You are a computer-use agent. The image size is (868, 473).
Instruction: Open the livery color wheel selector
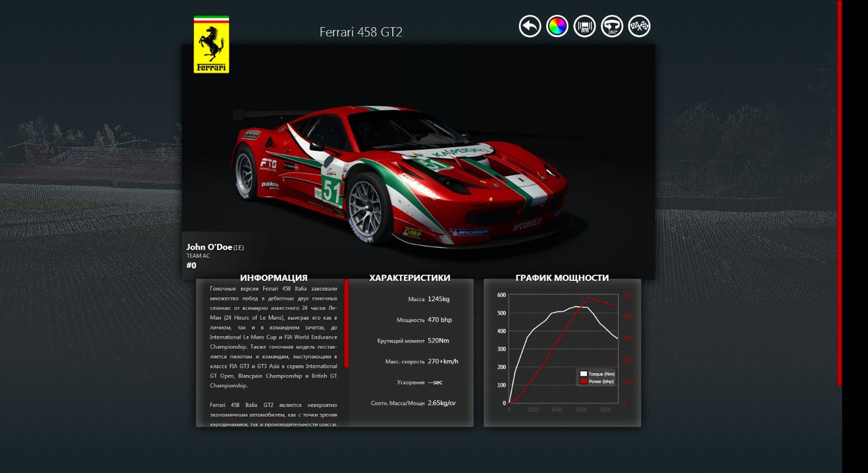point(557,26)
